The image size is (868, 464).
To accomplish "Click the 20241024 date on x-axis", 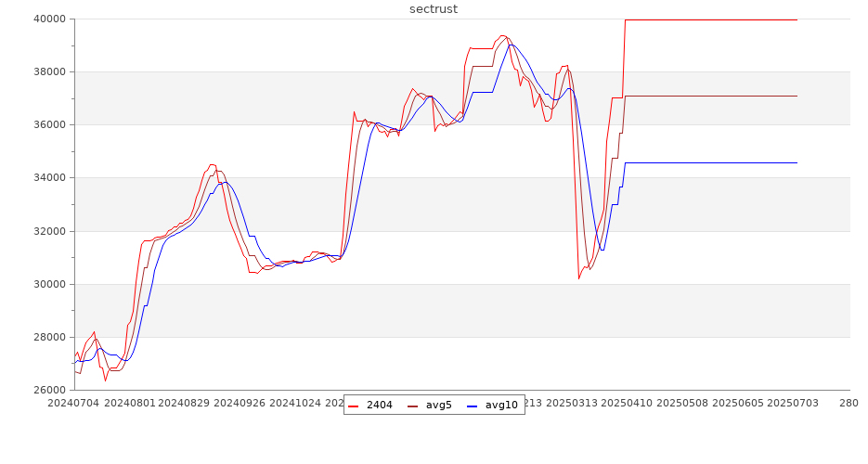I will pyautogui.click(x=295, y=404).
